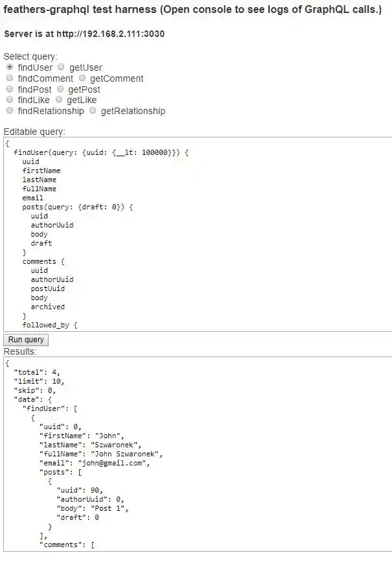The width and height of the screenshot is (392, 564).
Task: Click the Run query button
Action: click(26, 340)
